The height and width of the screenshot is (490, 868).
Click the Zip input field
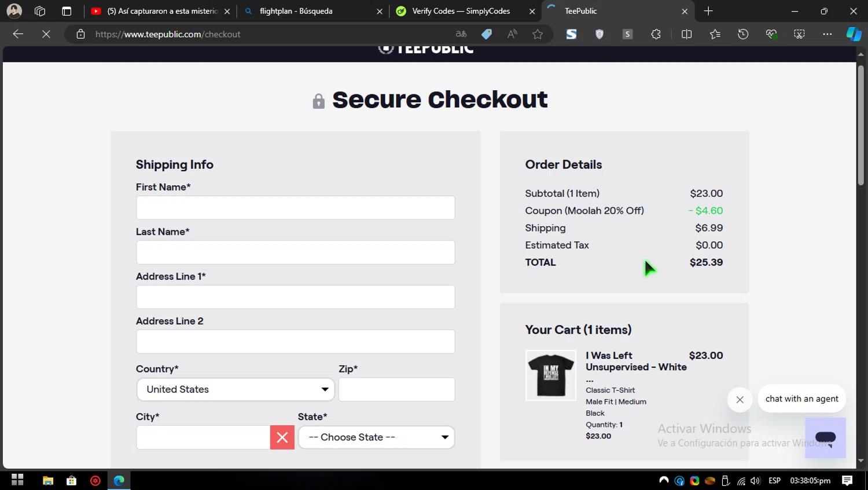click(397, 389)
